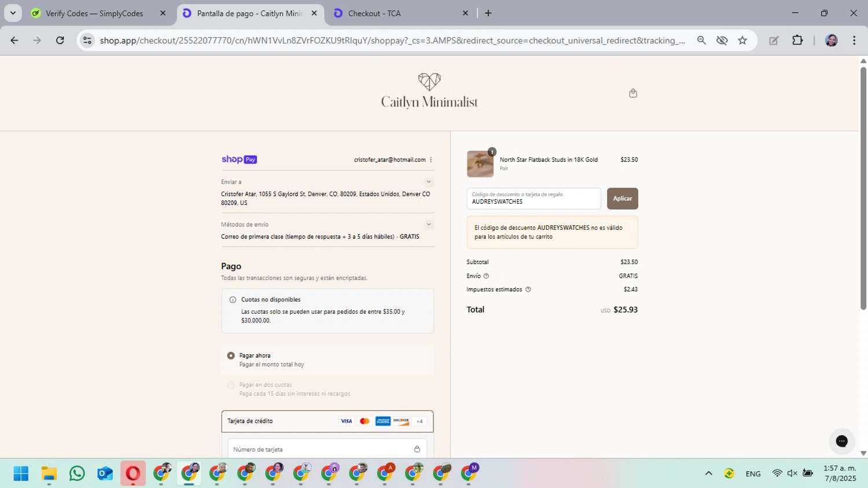Expand the Métodos de envío section
The height and width of the screenshot is (488, 868).
pos(429,225)
